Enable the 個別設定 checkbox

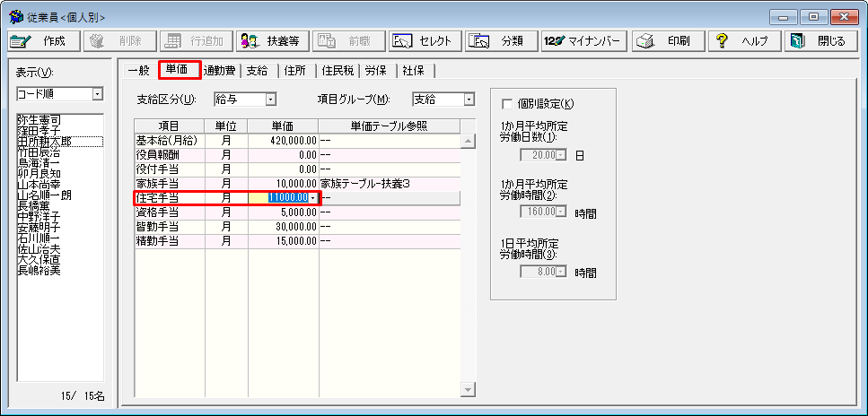pos(508,103)
